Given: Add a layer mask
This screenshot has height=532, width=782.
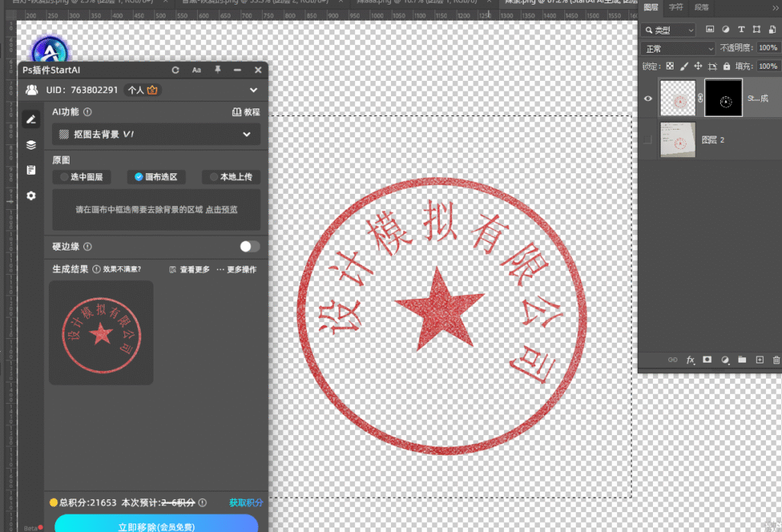Looking at the screenshot, I should [x=707, y=360].
